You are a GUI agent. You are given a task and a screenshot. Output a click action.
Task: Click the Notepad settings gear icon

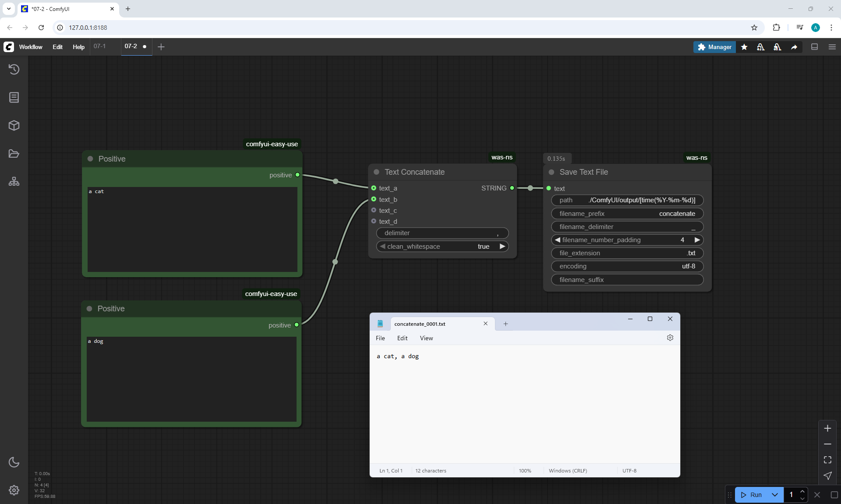tap(670, 338)
